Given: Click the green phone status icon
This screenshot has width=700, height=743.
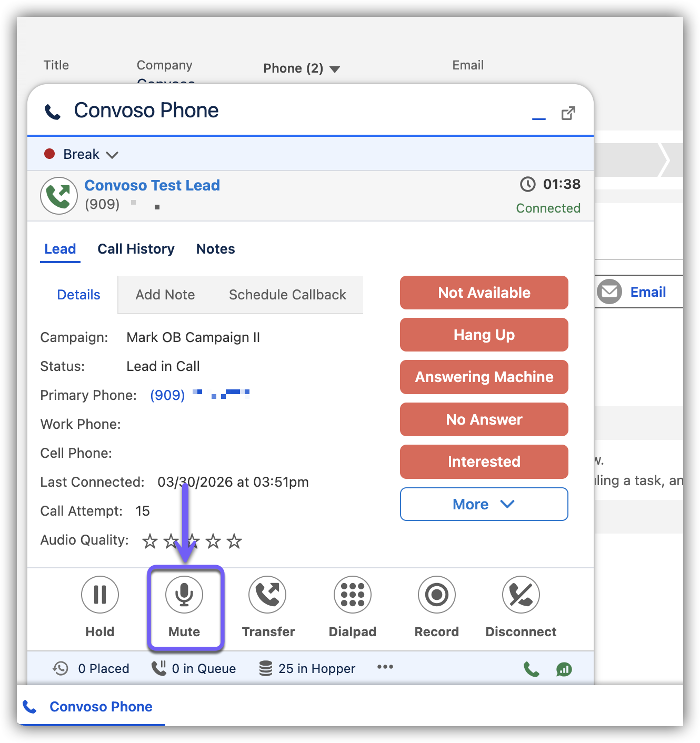Looking at the screenshot, I should pos(531,669).
